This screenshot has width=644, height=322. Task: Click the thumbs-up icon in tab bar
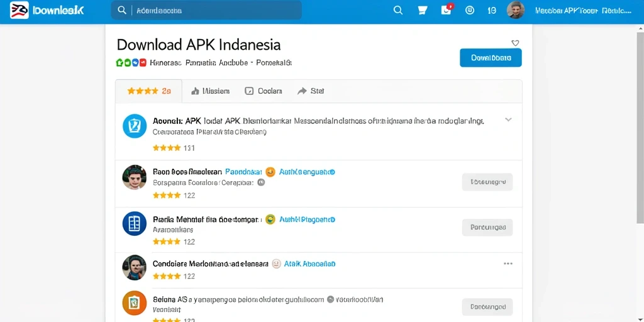(x=195, y=91)
